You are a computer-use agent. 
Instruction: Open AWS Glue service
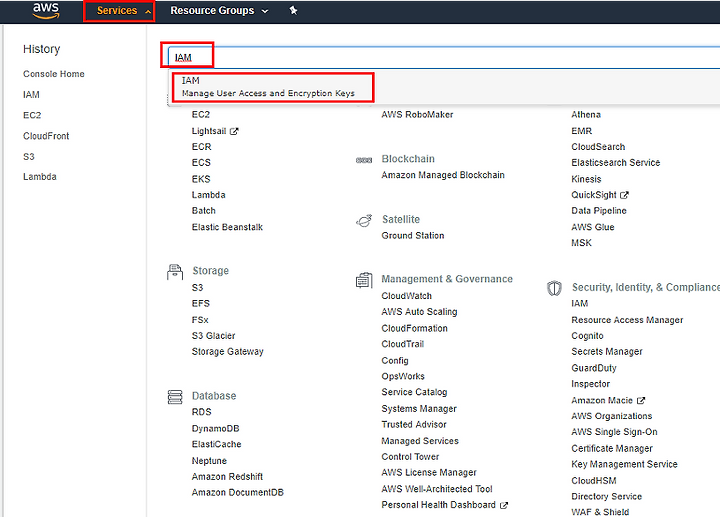click(x=593, y=227)
